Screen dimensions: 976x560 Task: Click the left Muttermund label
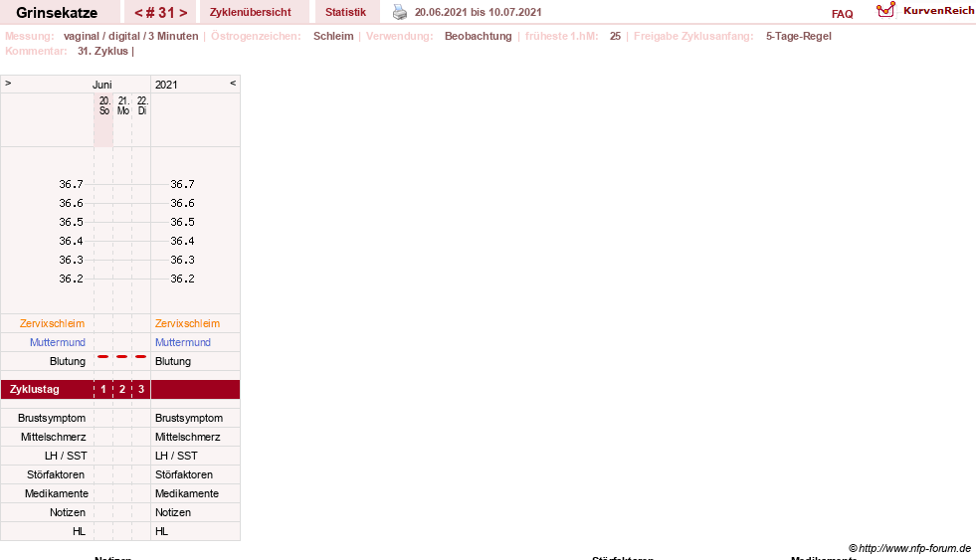click(58, 342)
